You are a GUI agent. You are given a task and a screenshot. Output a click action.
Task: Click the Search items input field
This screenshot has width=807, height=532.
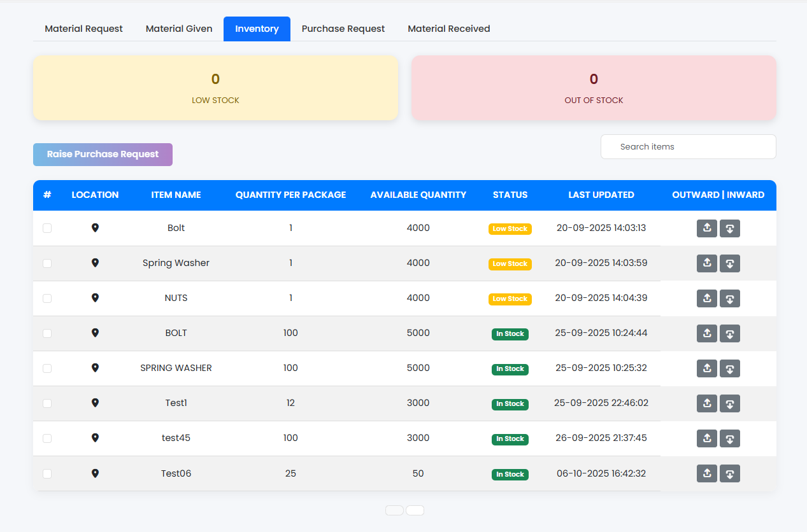click(x=688, y=146)
